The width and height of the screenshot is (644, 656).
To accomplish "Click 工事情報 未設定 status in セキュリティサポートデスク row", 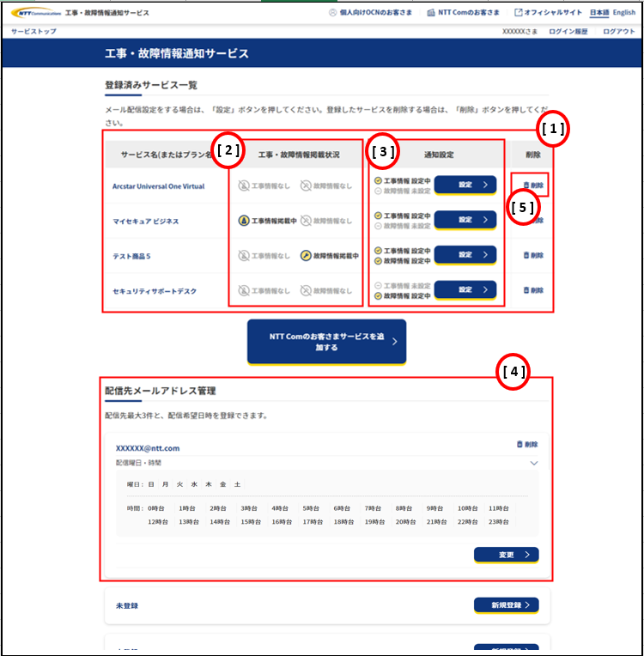I will pyautogui.click(x=402, y=286).
